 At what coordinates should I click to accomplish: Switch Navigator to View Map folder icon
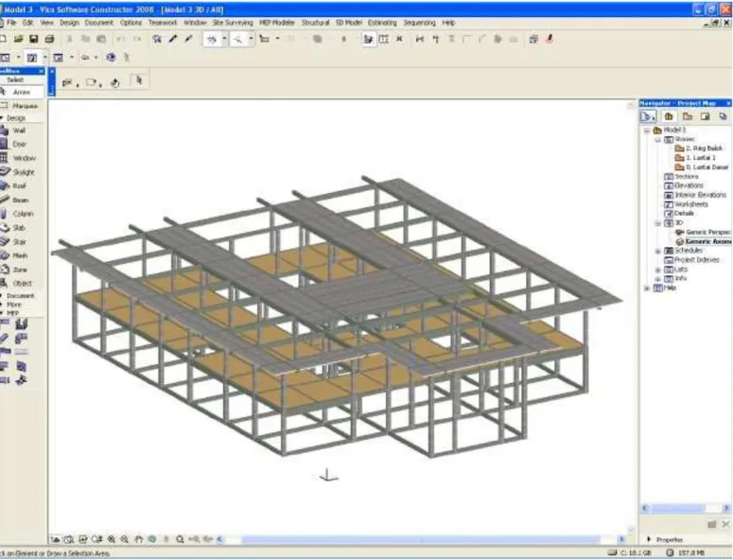[688, 116]
